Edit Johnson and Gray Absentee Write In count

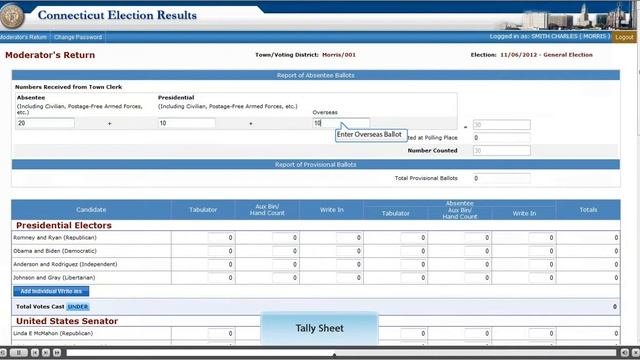pos(542,278)
